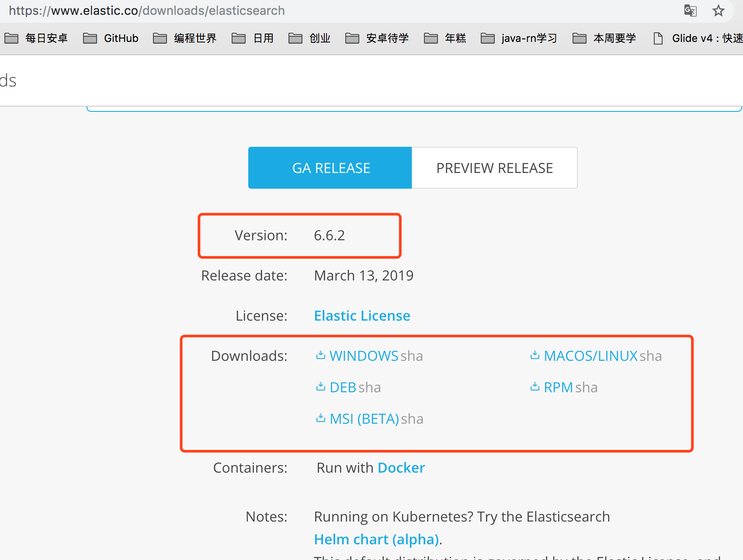Image resolution: width=743 pixels, height=560 pixels.
Task: Click the Notes: label
Action: [267, 516]
